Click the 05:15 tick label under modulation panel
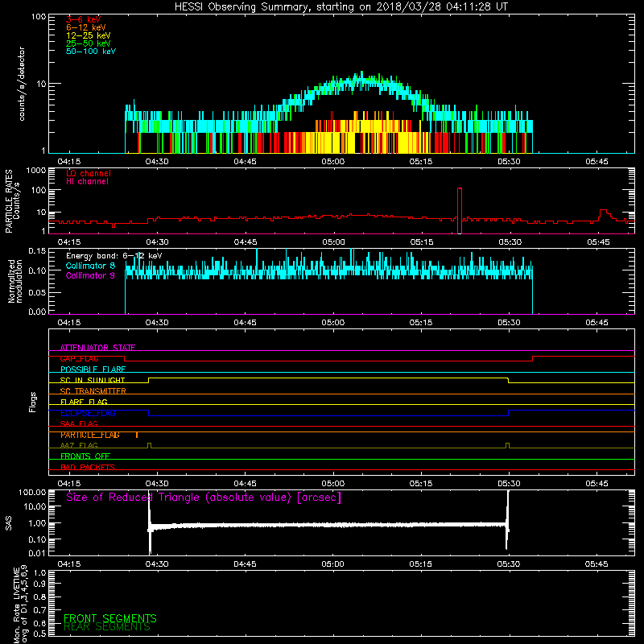The image size is (644, 644). point(420,323)
